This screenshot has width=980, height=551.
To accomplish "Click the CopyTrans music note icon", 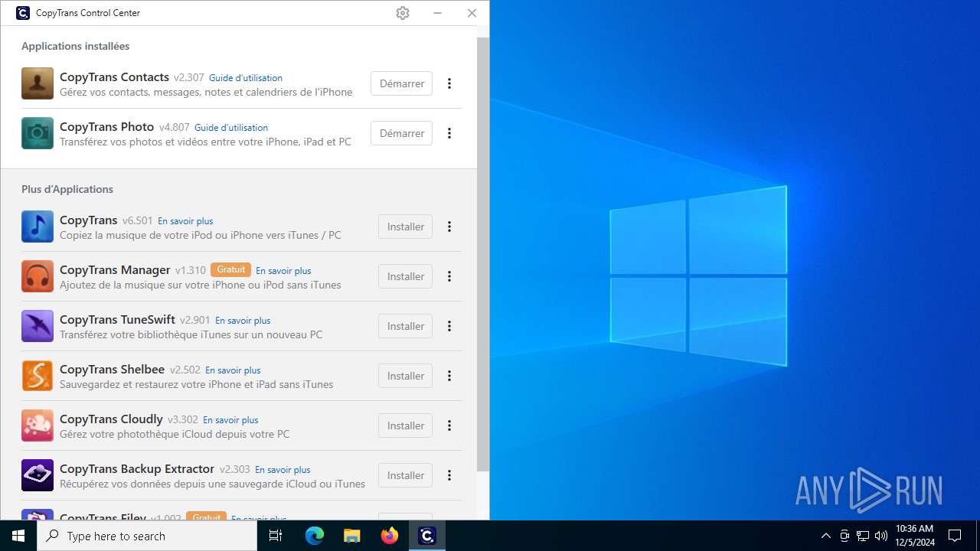I will pyautogui.click(x=38, y=227).
